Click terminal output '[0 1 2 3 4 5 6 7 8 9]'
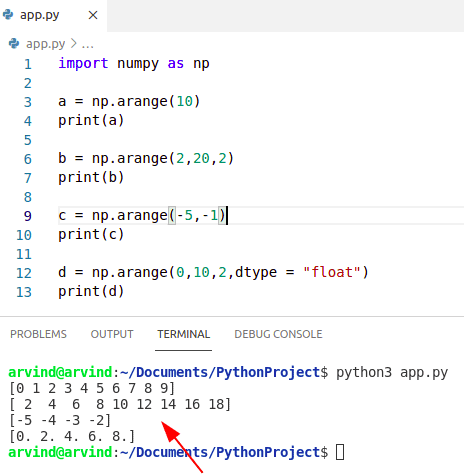The height and width of the screenshot is (476, 464). pyautogui.click(x=92, y=388)
